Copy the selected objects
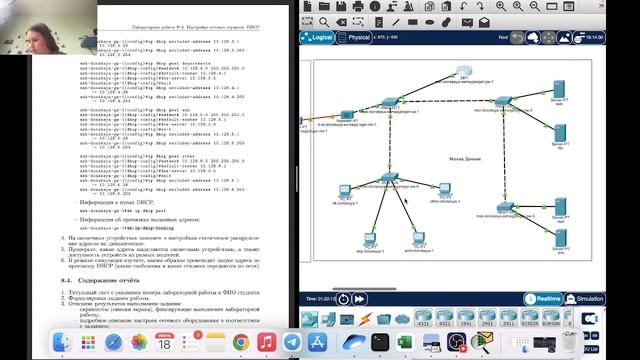 (429, 6)
